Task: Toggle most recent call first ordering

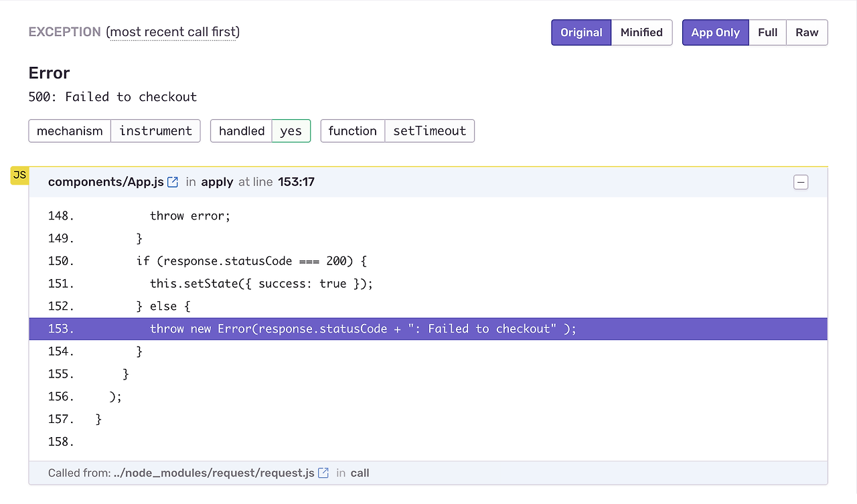Action: 174,32
